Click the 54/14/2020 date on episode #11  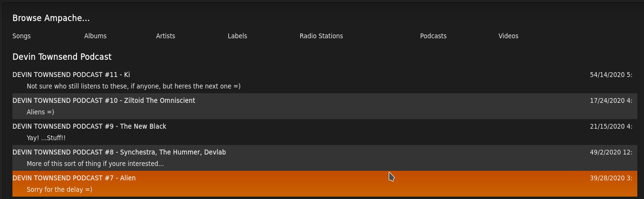click(611, 75)
